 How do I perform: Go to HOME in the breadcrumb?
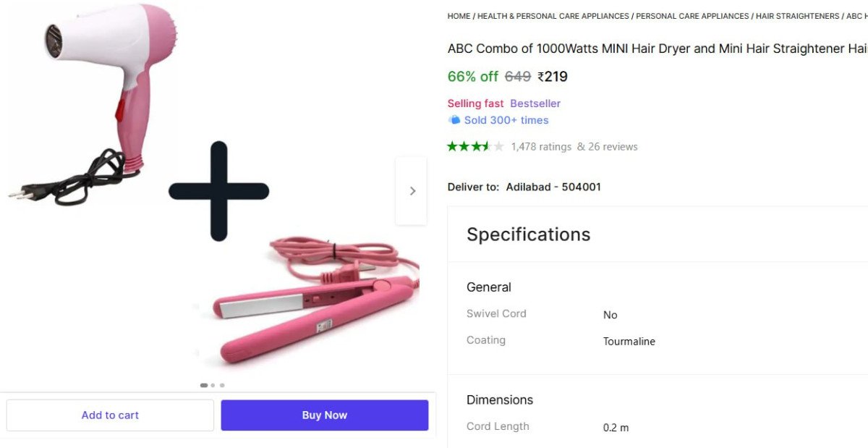(x=459, y=16)
